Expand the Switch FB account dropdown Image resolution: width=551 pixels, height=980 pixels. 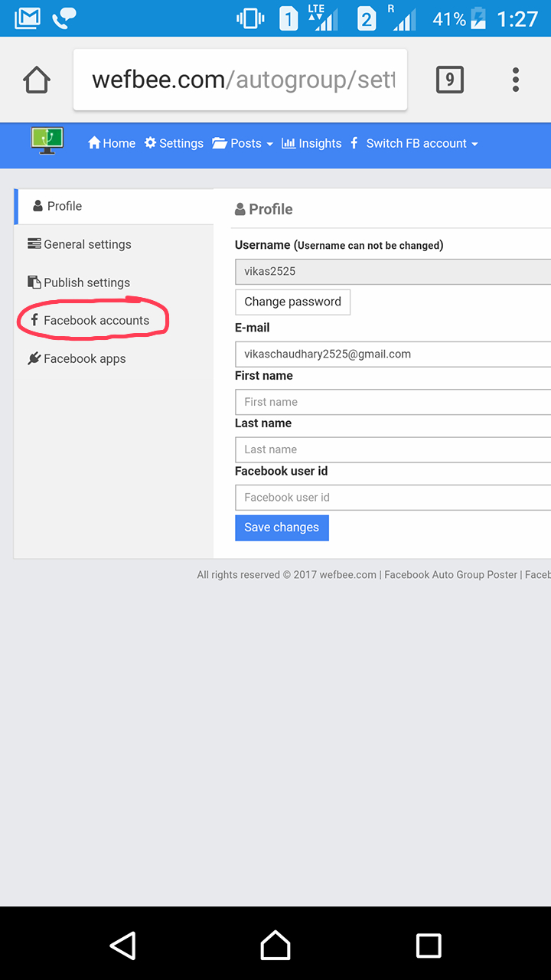415,143
